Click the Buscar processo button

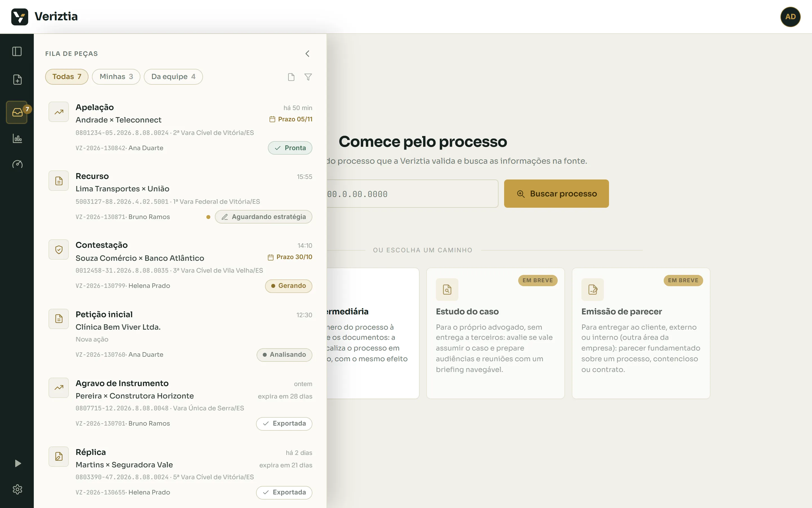point(556,194)
